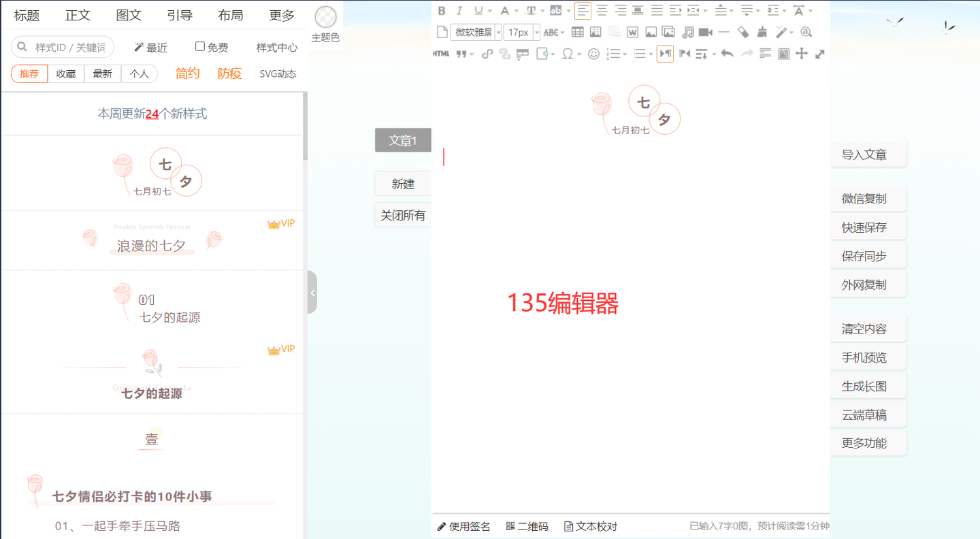The height and width of the screenshot is (539, 980).
Task: Insert the 浪漫的七夕 title style
Action: (152, 240)
